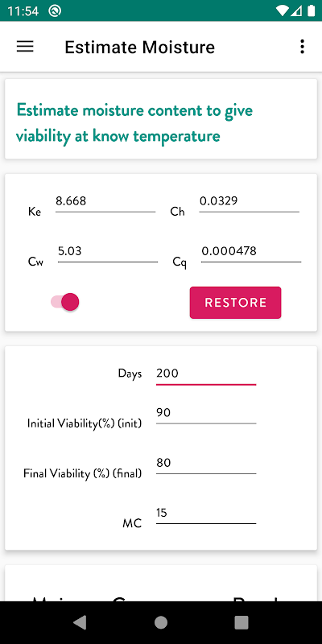
Task: Select the MC field showing 15
Action: [206, 514]
